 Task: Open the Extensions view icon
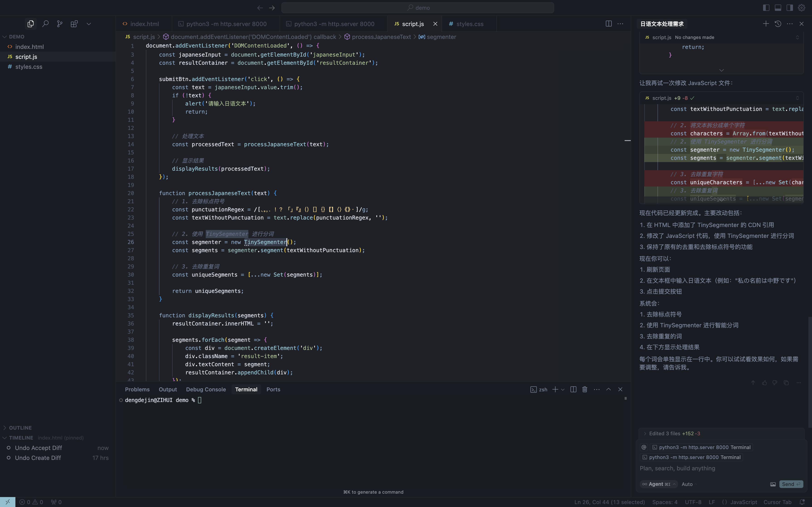(74, 24)
